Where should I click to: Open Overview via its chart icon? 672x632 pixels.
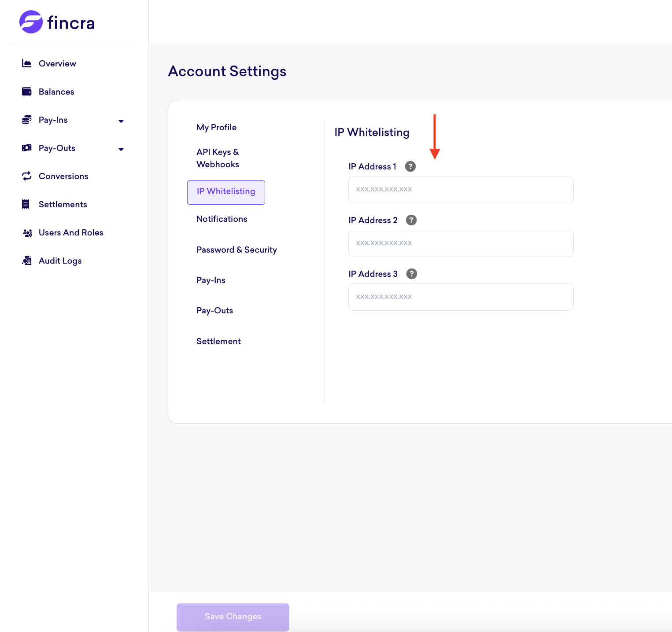pyautogui.click(x=27, y=63)
